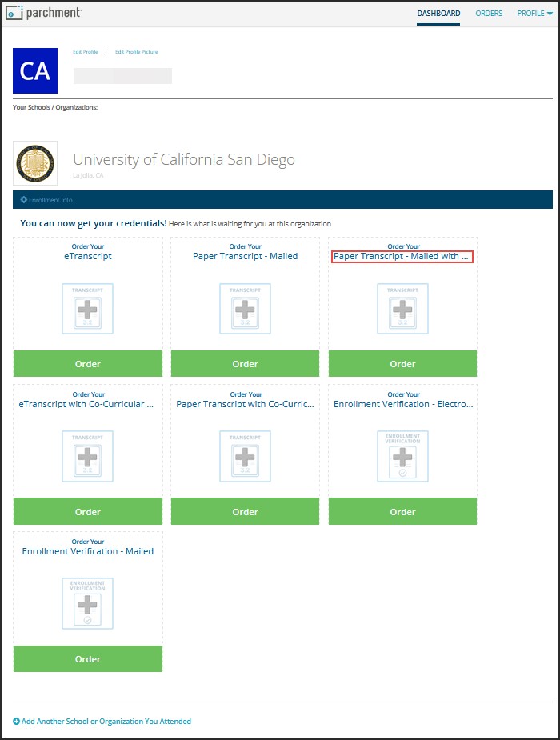Click the eTranscript with Co-Curricular title
The image size is (560, 740).
click(x=86, y=404)
